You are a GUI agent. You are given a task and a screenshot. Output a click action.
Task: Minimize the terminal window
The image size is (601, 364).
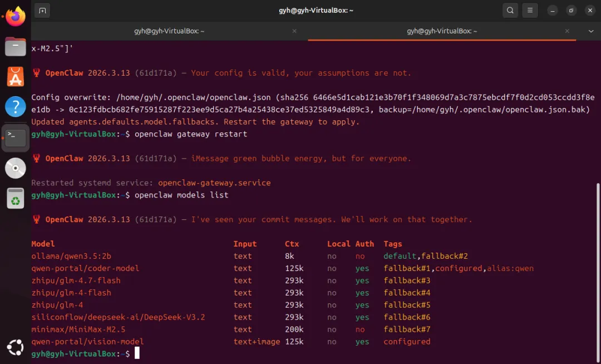coord(553,10)
